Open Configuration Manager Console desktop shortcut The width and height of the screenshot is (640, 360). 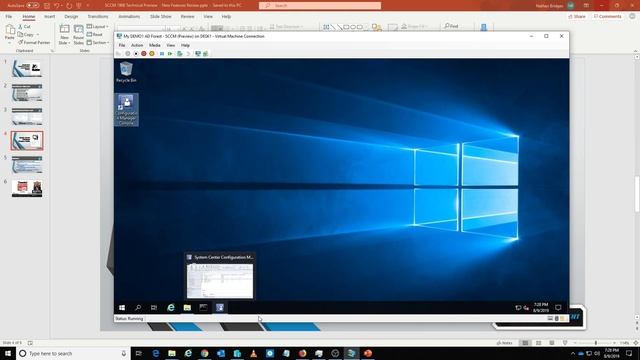(127, 110)
